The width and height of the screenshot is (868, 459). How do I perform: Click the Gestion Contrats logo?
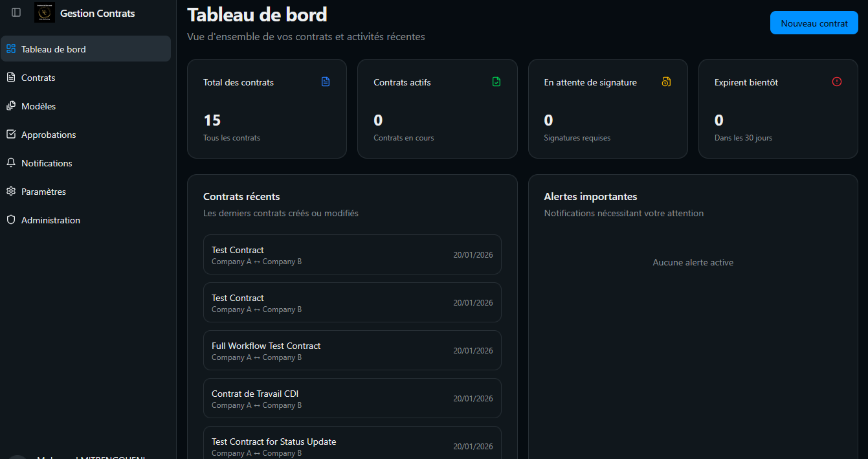[x=44, y=12]
